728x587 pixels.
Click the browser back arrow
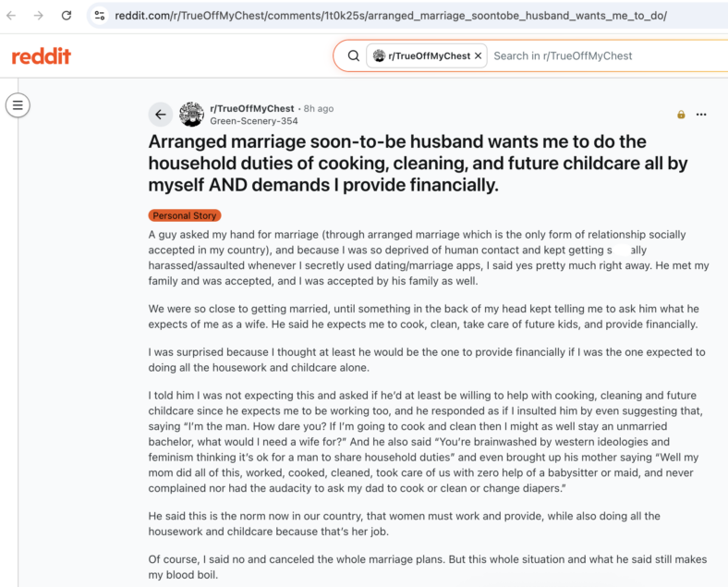coord(11,16)
